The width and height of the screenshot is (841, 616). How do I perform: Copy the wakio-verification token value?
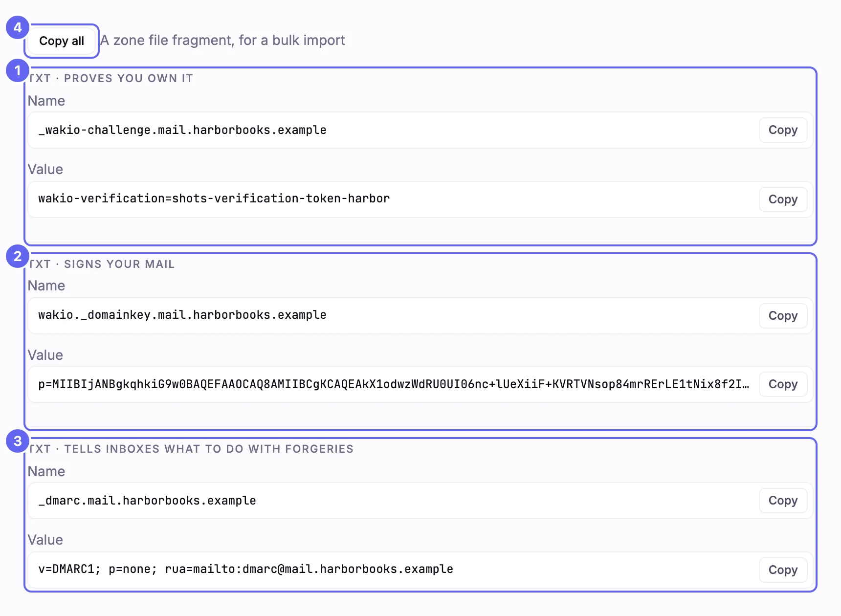coord(783,199)
